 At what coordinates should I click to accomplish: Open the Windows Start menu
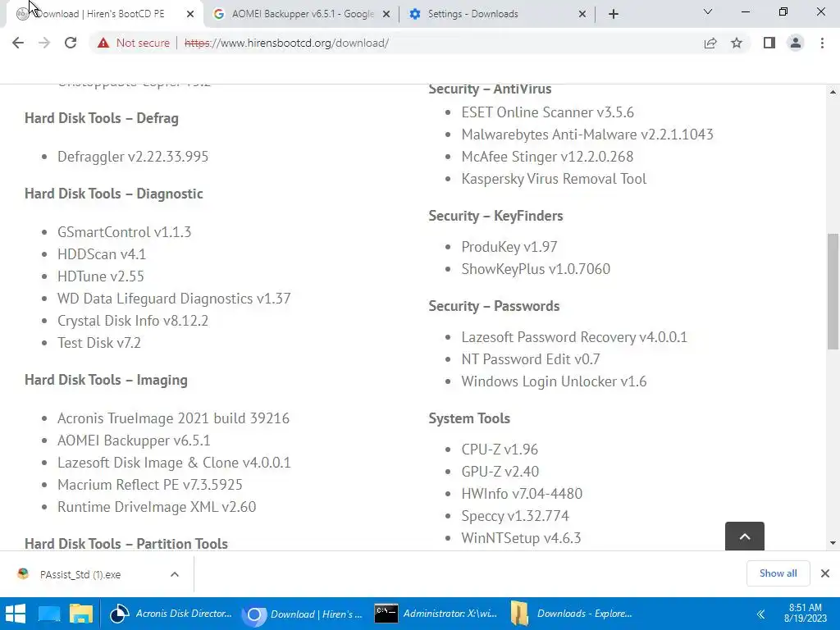16,614
